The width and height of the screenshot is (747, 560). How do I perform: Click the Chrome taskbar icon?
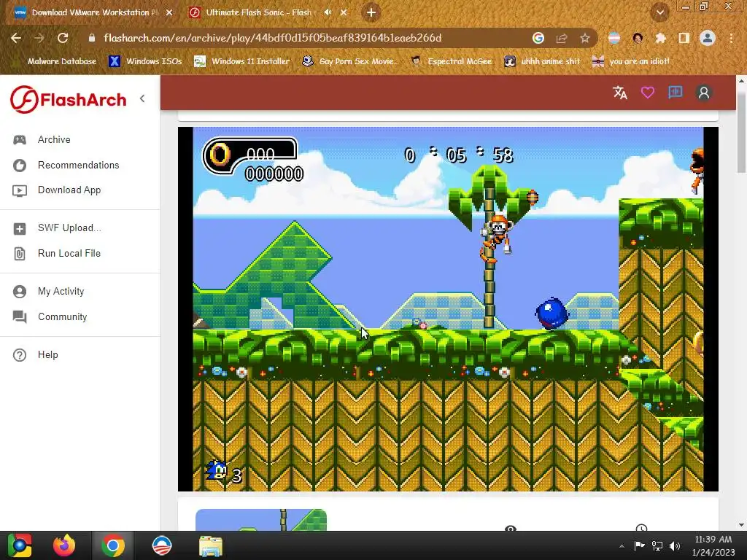point(113,545)
